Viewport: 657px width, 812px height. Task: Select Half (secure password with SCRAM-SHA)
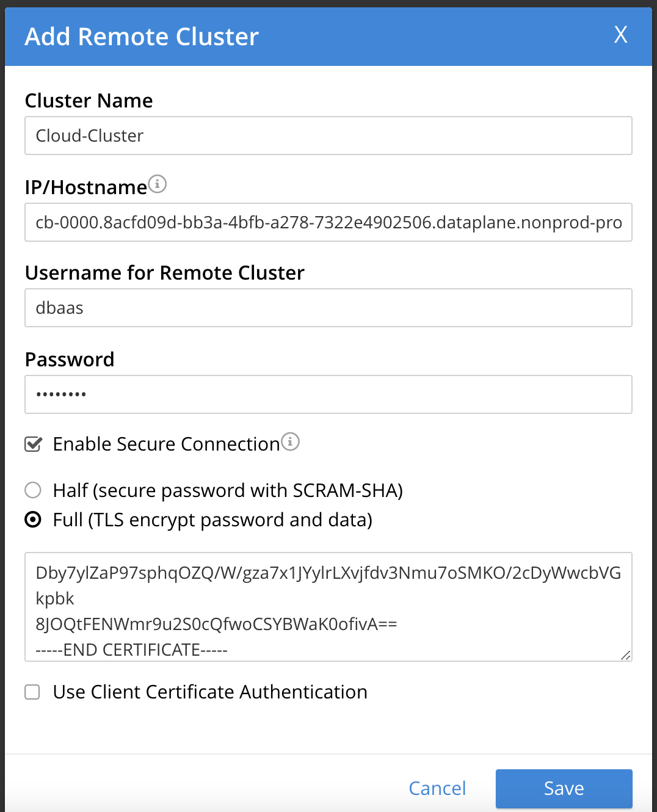click(32, 490)
